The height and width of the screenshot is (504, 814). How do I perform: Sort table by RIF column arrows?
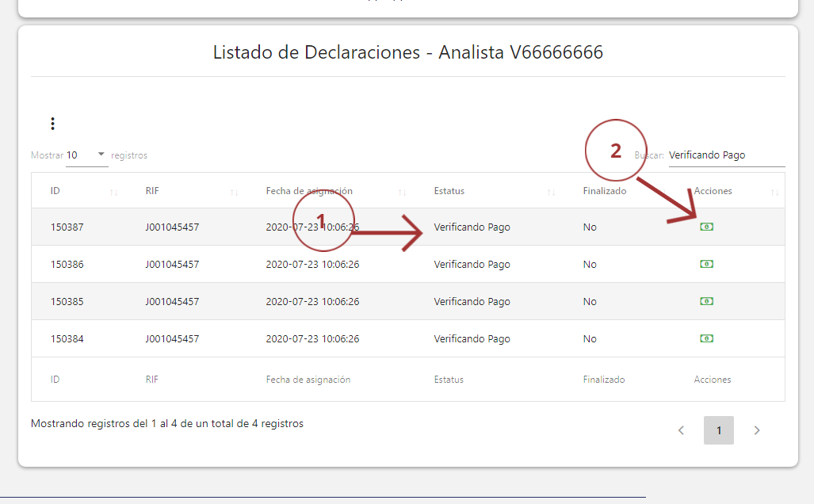click(x=234, y=192)
